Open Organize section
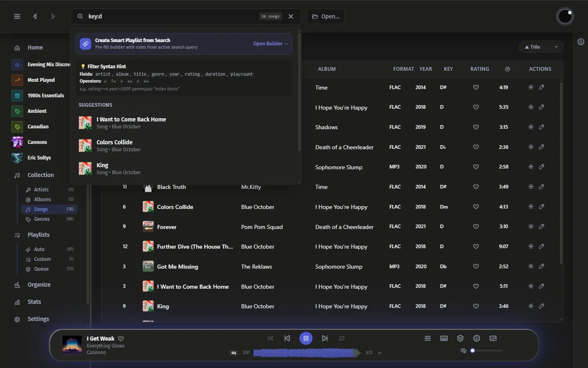 (x=39, y=285)
